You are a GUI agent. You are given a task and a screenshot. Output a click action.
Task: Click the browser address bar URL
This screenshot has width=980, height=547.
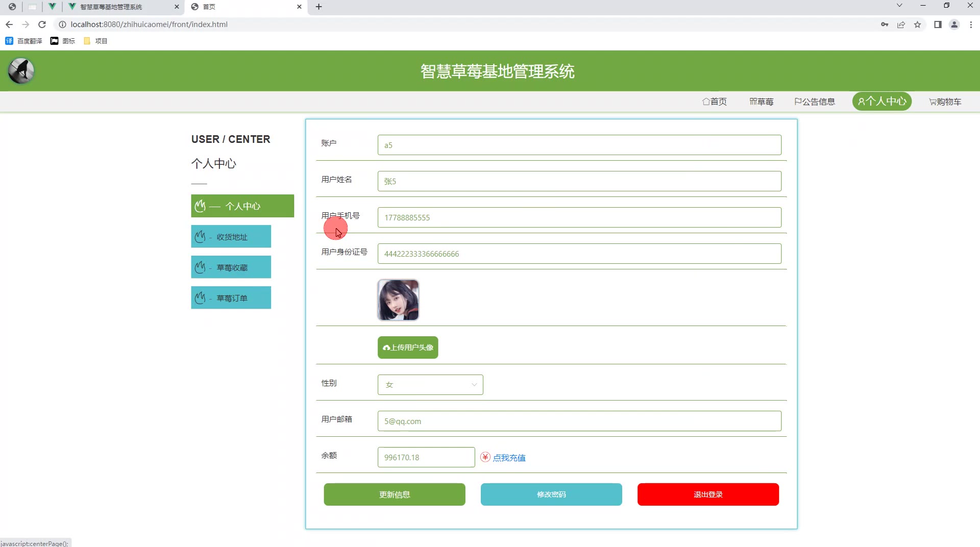pos(149,24)
